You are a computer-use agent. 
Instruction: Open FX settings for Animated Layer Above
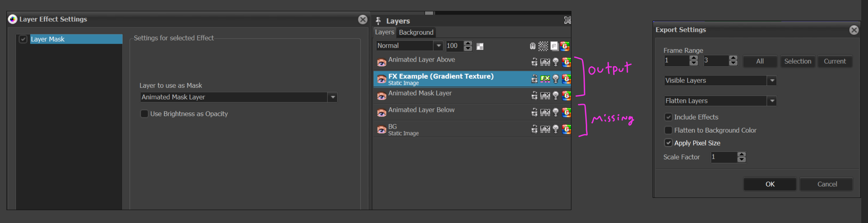coord(545,62)
